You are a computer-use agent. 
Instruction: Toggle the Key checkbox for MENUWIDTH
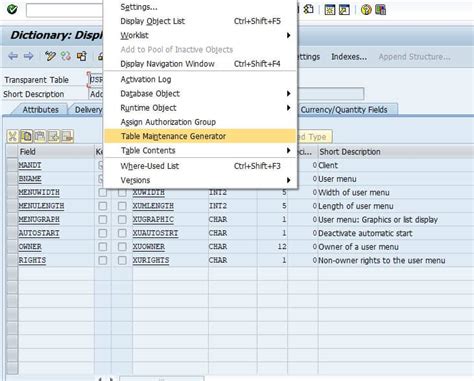[103, 193]
